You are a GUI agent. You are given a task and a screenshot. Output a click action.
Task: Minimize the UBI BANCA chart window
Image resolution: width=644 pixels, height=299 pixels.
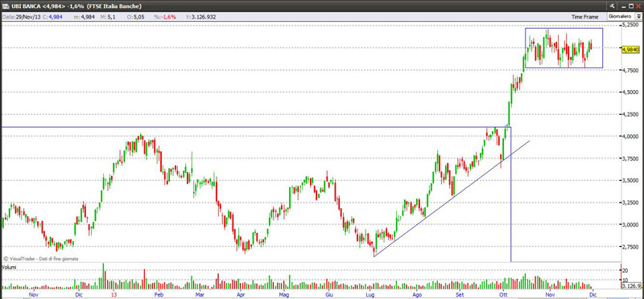(x=623, y=6)
